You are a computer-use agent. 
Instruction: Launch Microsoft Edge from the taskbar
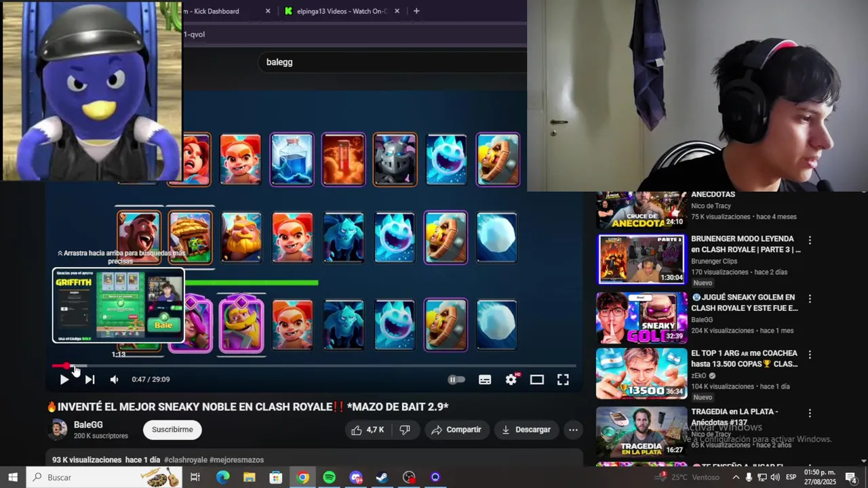pos(222,477)
